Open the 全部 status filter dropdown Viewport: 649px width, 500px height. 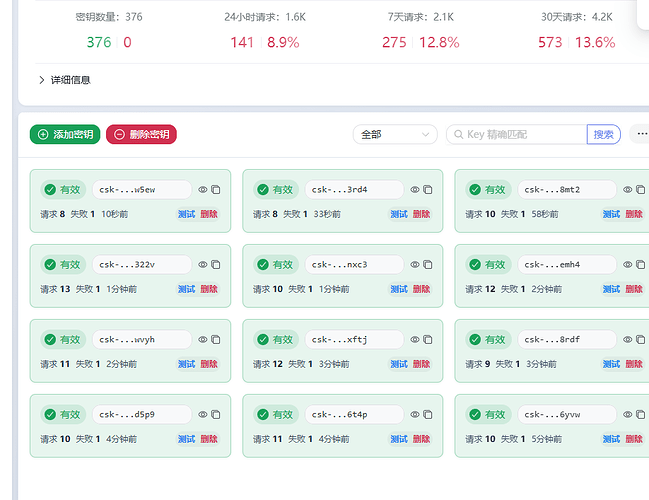395,135
